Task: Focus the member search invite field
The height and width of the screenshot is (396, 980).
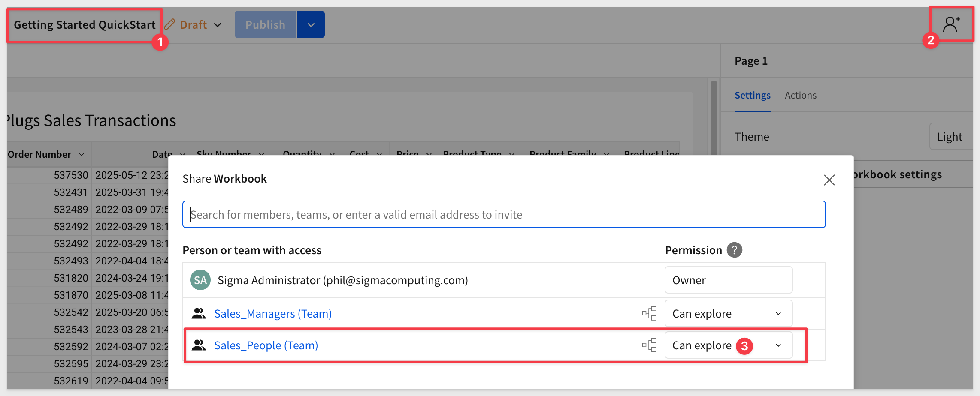Action: pyautogui.click(x=504, y=214)
